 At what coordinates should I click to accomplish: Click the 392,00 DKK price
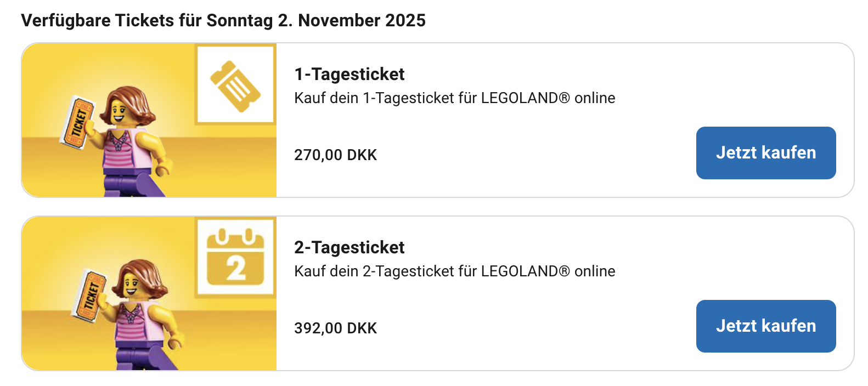click(x=335, y=328)
